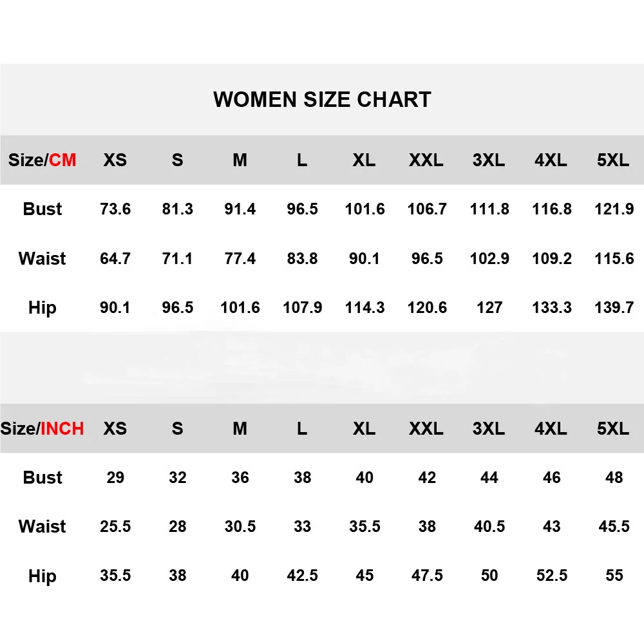This screenshot has height=644, width=644.
Task: Click inch bust value 44 for 3XL
Action: click(x=489, y=478)
